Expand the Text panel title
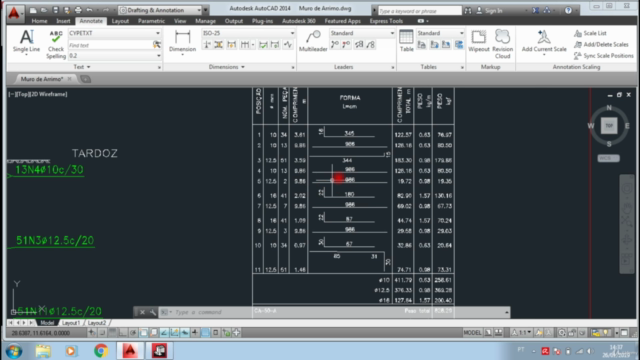The image size is (640, 360). (x=82, y=67)
